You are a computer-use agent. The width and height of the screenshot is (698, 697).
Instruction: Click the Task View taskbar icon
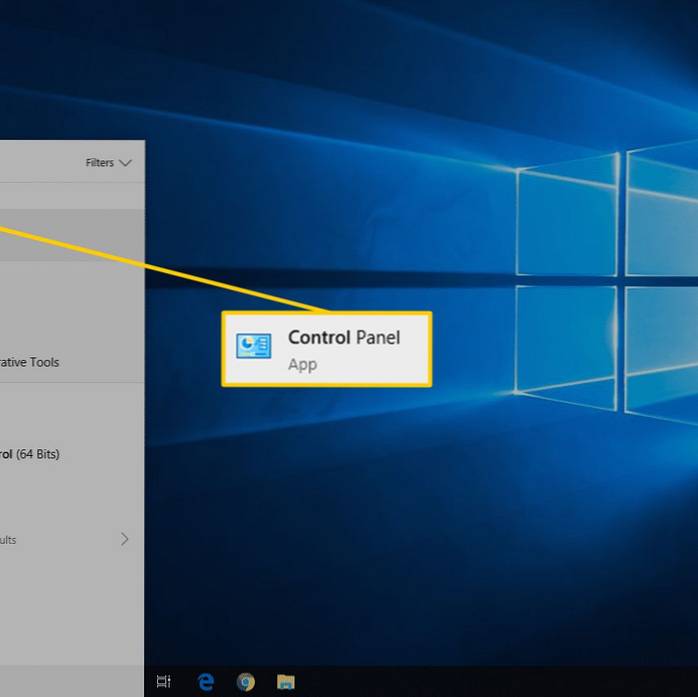[164, 682]
